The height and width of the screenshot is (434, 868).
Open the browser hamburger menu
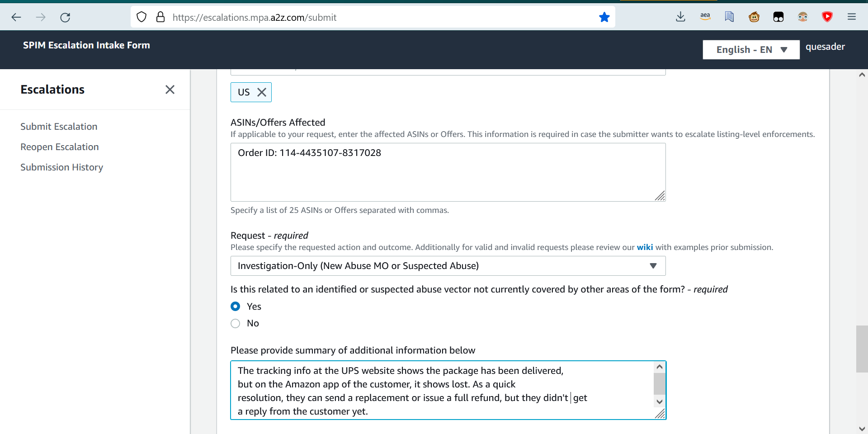click(x=852, y=17)
